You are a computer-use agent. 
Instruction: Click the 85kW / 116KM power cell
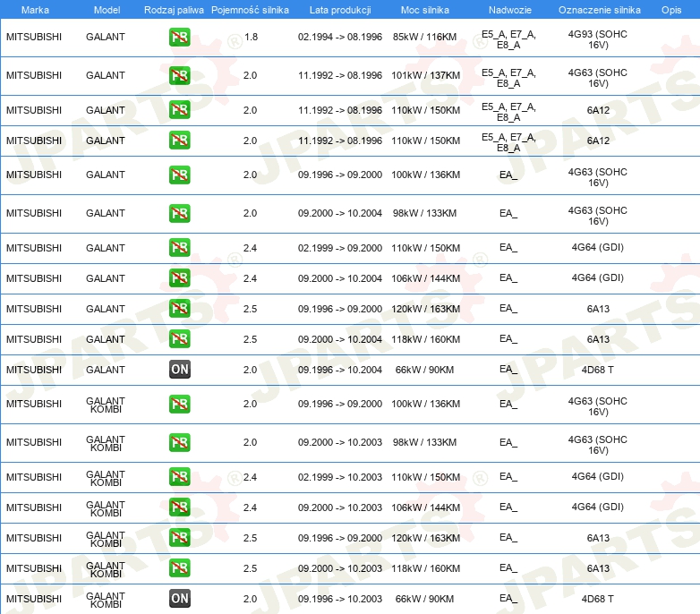tap(425, 38)
